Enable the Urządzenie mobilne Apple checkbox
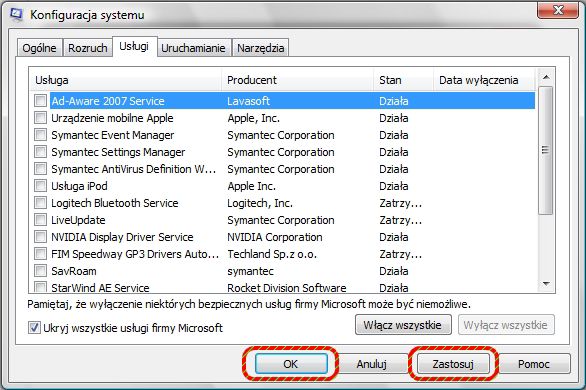Screen dimensions: 586x390 click(x=40, y=118)
